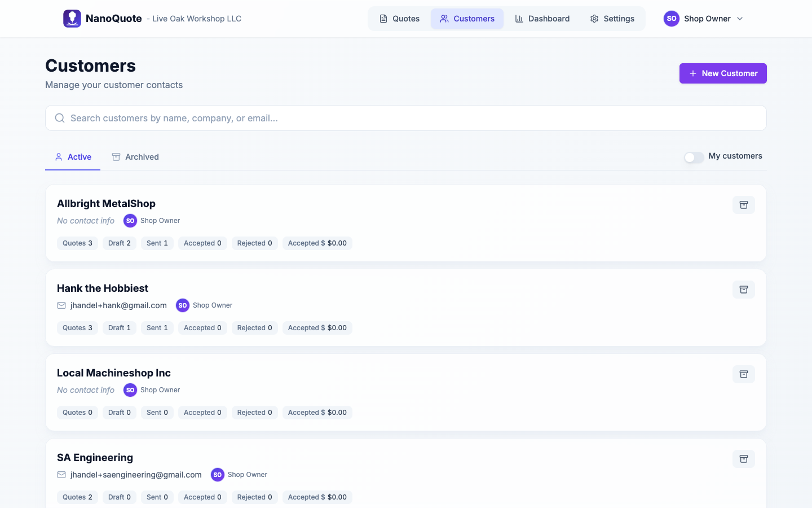Archive the Allbright MetalShop customer
This screenshot has width=812, height=508.
click(744, 204)
